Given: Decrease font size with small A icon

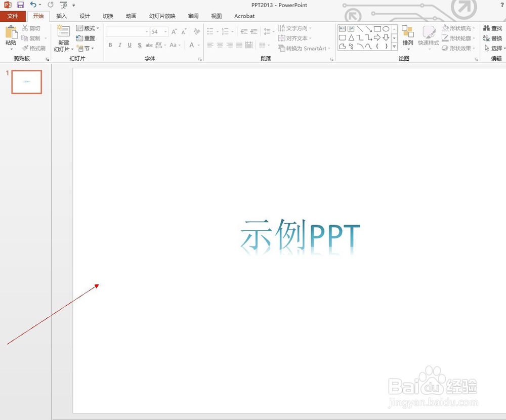Looking at the screenshot, I should 184,32.
